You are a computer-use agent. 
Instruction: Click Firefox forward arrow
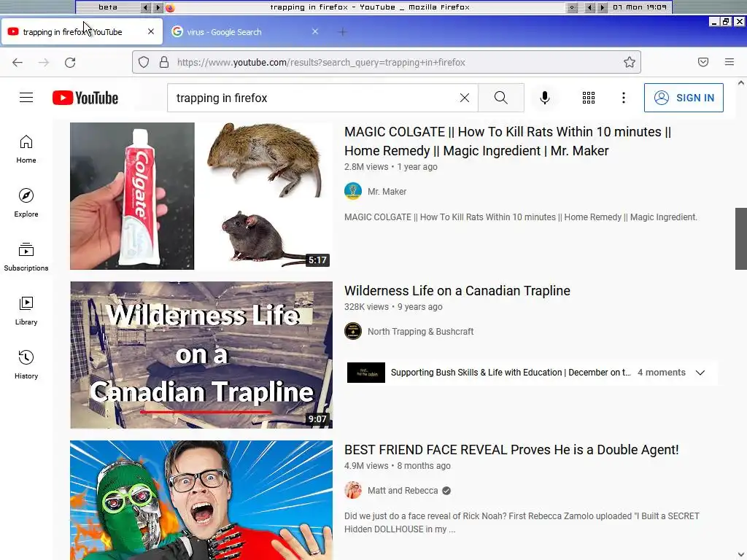coord(44,63)
